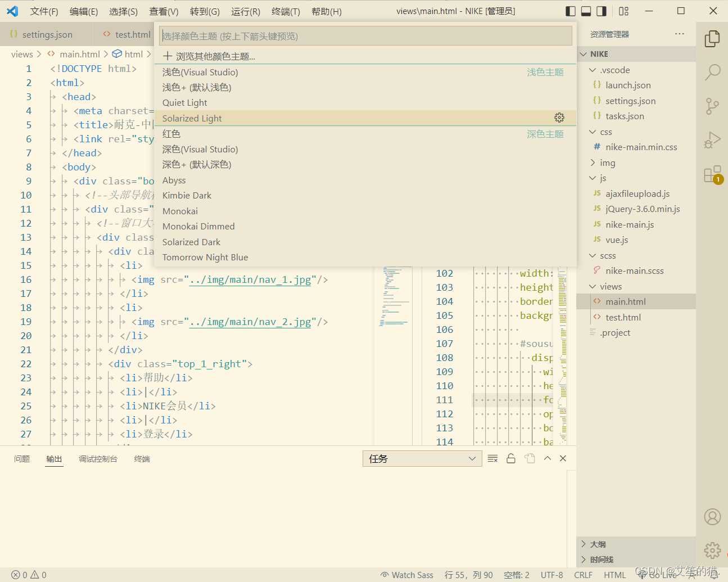Open launch.json in explorer
The image size is (728, 582).
click(x=636, y=85)
